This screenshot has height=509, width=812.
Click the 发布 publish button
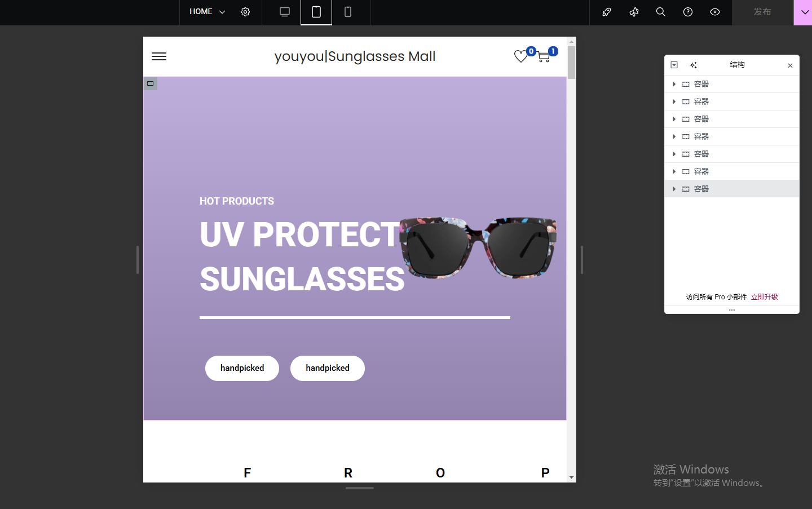762,12
